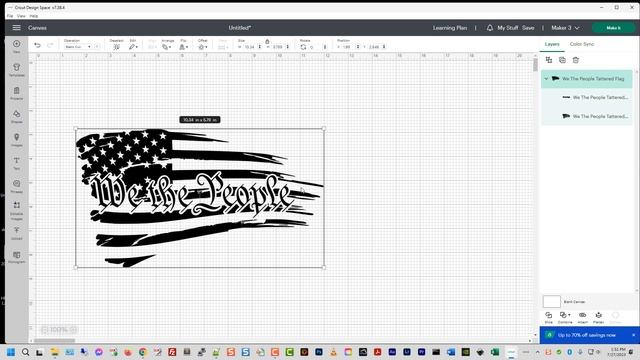Click the Make It button
The image size is (640, 360).
(x=613, y=28)
